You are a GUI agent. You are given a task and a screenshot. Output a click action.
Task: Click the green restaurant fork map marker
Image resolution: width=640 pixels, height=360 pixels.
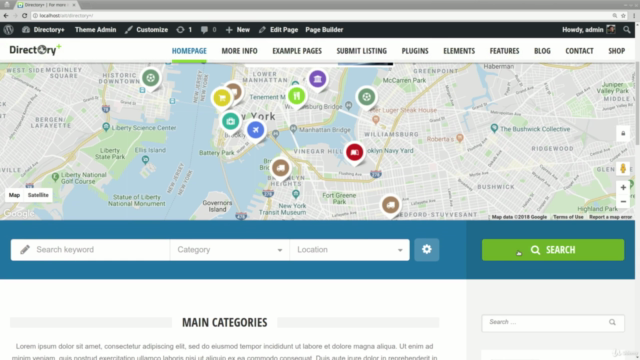[296, 96]
